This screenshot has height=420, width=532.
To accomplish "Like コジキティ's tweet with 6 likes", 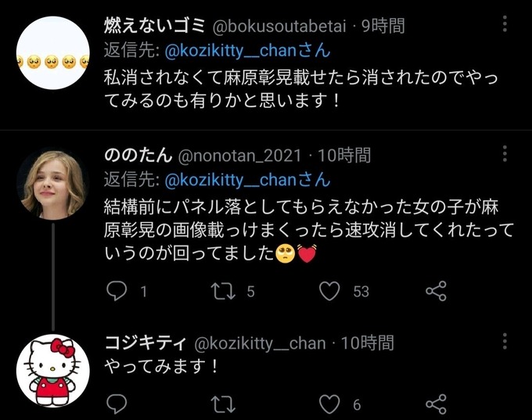I will tap(329, 404).
